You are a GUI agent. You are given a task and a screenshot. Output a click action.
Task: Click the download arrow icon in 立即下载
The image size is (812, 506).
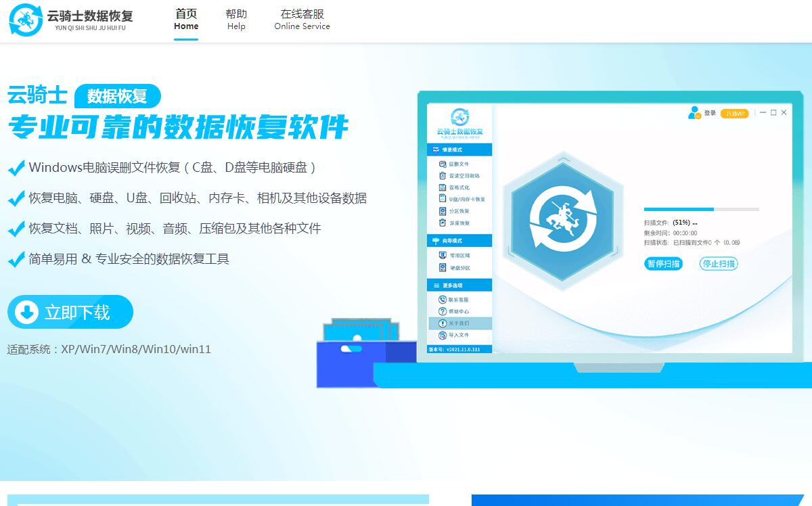pyautogui.click(x=27, y=312)
